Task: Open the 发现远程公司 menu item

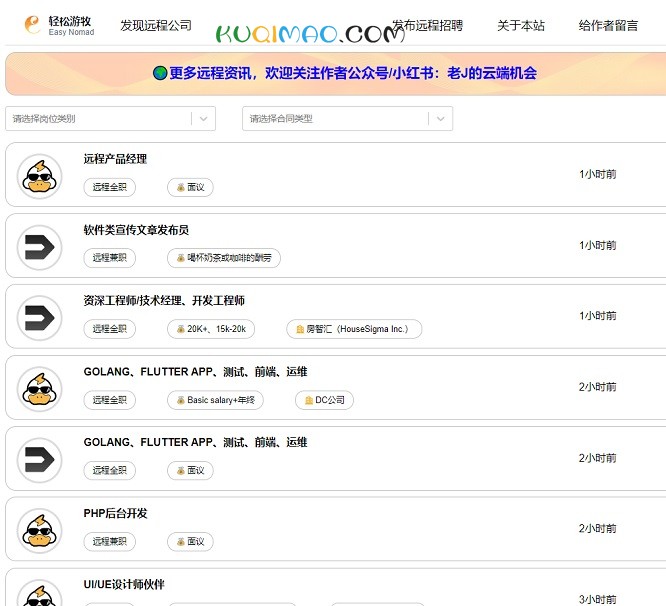Action: pyautogui.click(x=156, y=25)
